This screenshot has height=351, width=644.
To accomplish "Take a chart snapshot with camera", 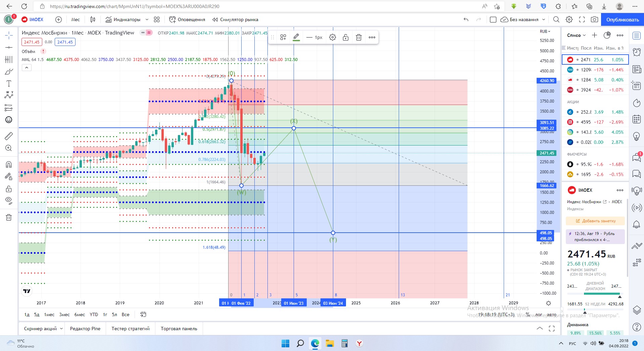I will 594,19.
